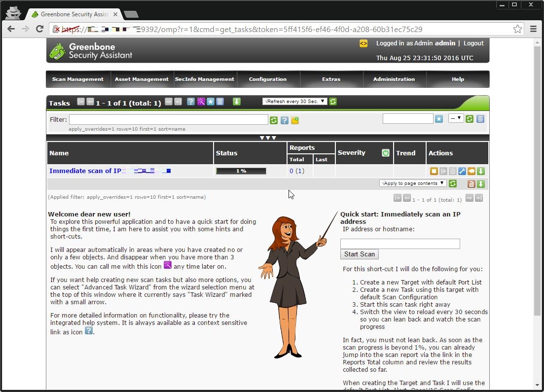Click the Greenbone Security Assistant logo
This screenshot has height=392, width=544.
91,51
